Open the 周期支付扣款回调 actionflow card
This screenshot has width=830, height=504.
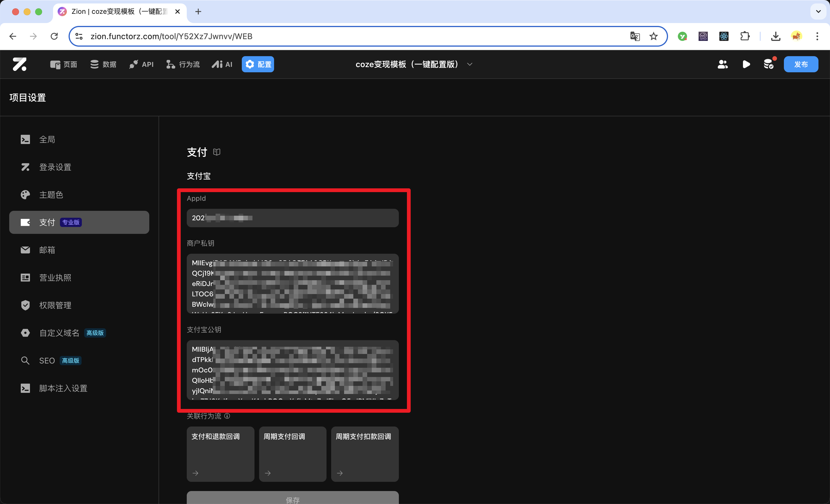365,454
